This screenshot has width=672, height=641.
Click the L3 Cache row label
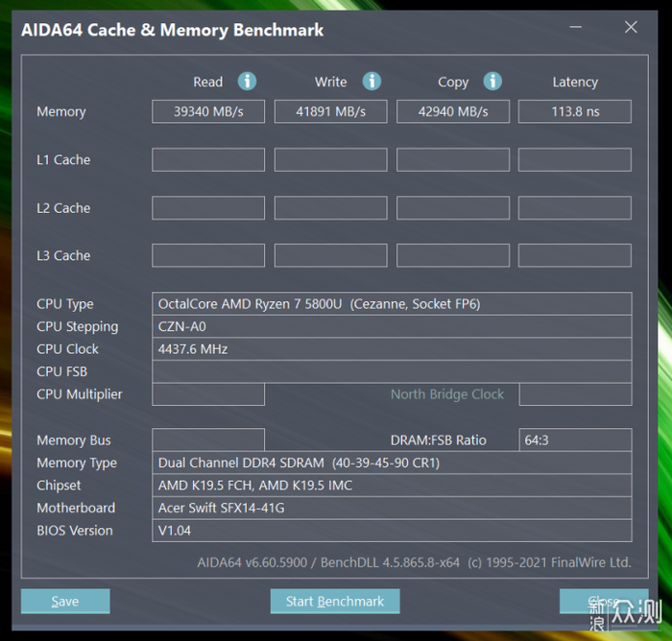tap(63, 256)
